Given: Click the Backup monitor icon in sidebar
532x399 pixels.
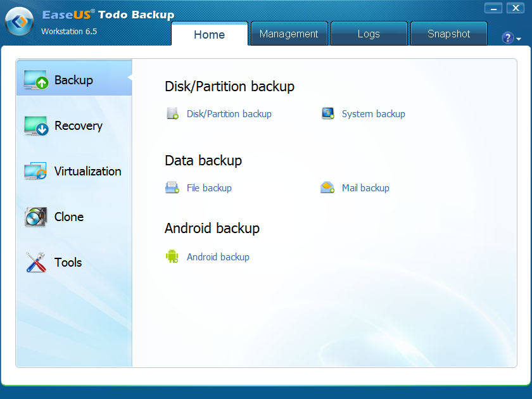Looking at the screenshot, I should pyautogui.click(x=35, y=80).
